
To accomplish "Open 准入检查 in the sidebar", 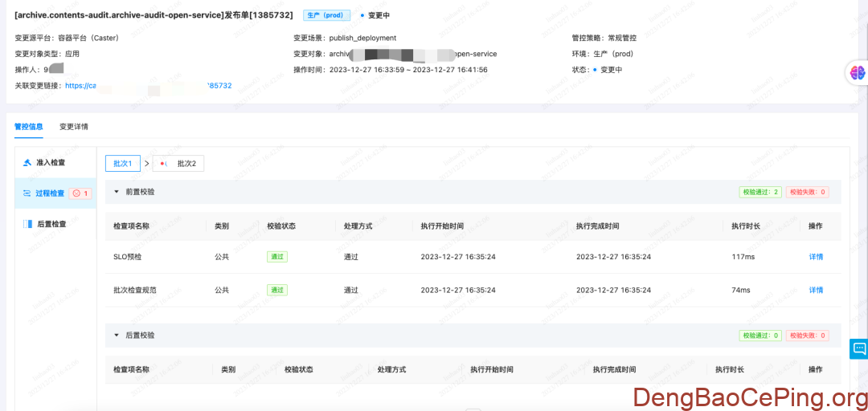I will coord(51,163).
